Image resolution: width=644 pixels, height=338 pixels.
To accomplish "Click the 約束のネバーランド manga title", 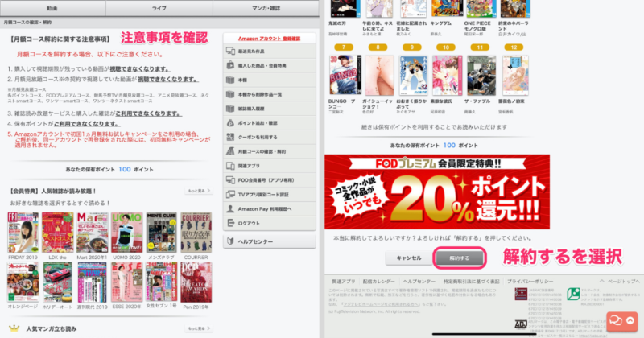I will pyautogui.click(x=514, y=26).
